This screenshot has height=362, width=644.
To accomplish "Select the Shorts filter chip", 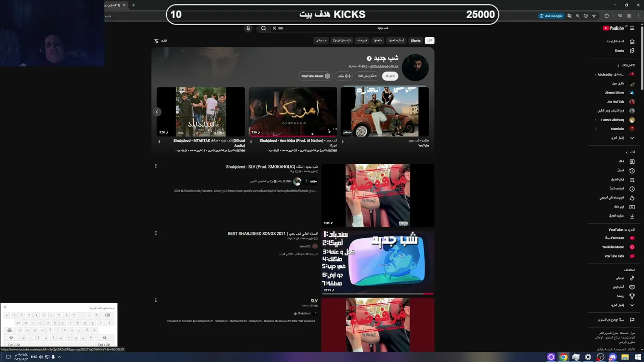I will pos(416,41).
